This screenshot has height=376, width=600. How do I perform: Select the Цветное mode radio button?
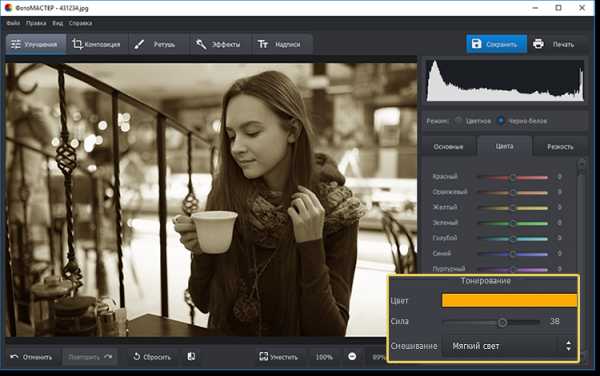coord(458,121)
